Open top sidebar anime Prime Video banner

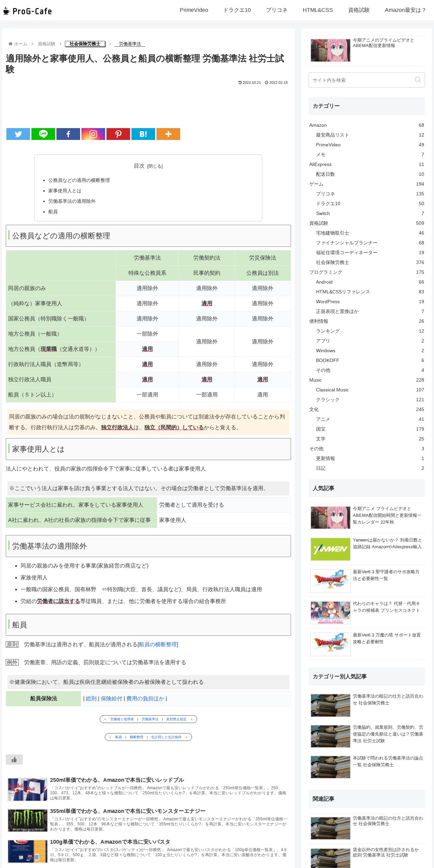click(x=367, y=50)
